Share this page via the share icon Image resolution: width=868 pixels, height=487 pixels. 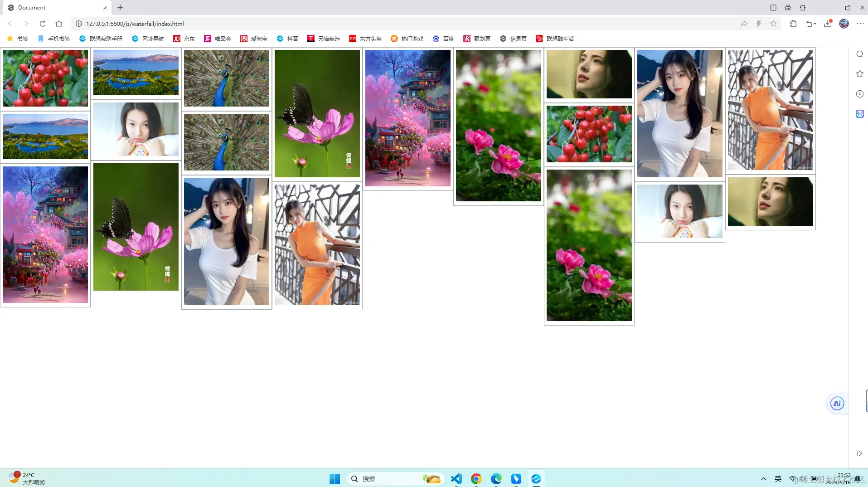744,24
